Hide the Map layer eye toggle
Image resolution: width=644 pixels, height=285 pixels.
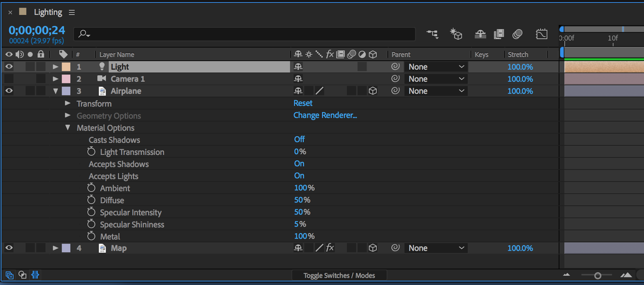9,248
